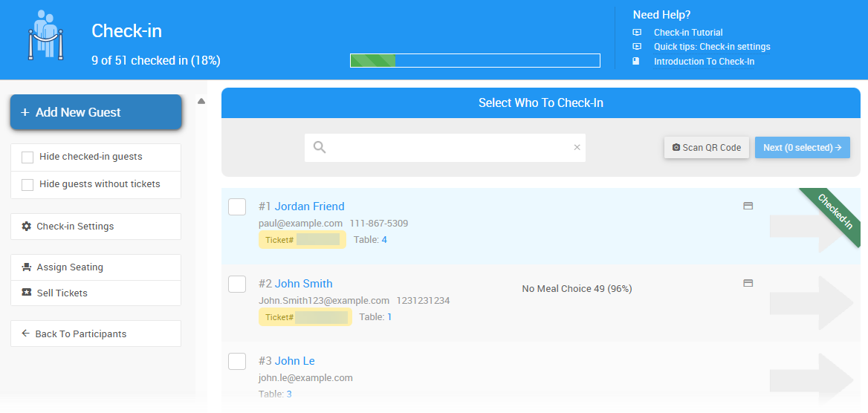Image resolution: width=868 pixels, height=413 pixels.
Task: Click the card icon in Jordan Friend's row
Action: click(748, 206)
